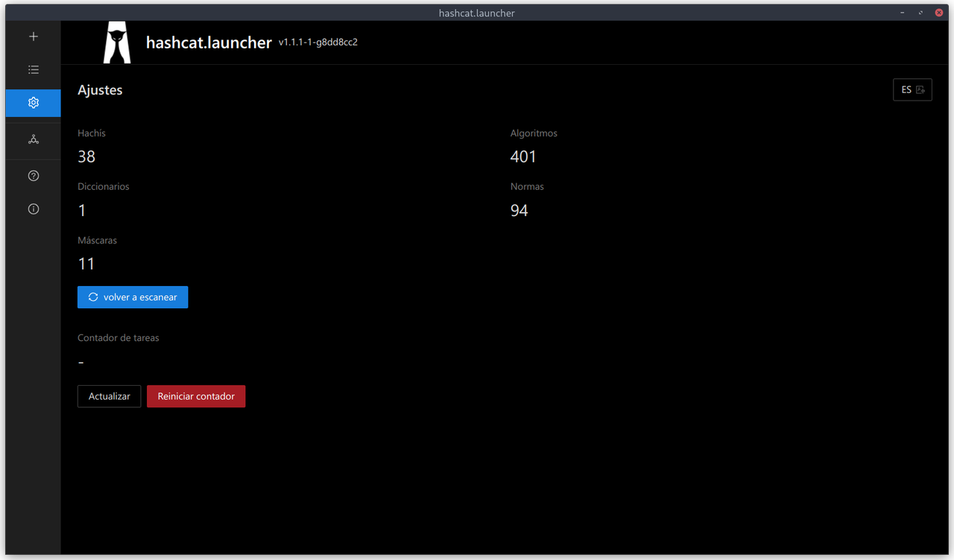Click the hashcat cat logo
Screen dimensions: 954x560
tap(117, 42)
